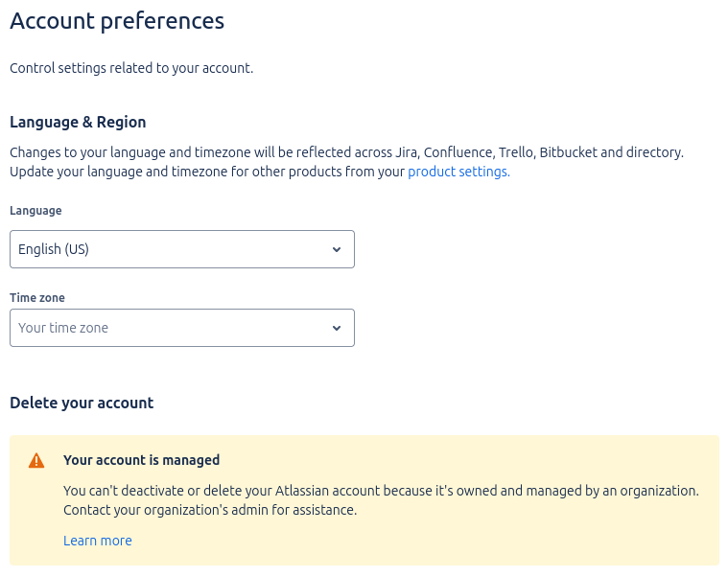728x577 pixels.
Task: Click the managed account explanation text in banner
Action: (x=381, y=500)
